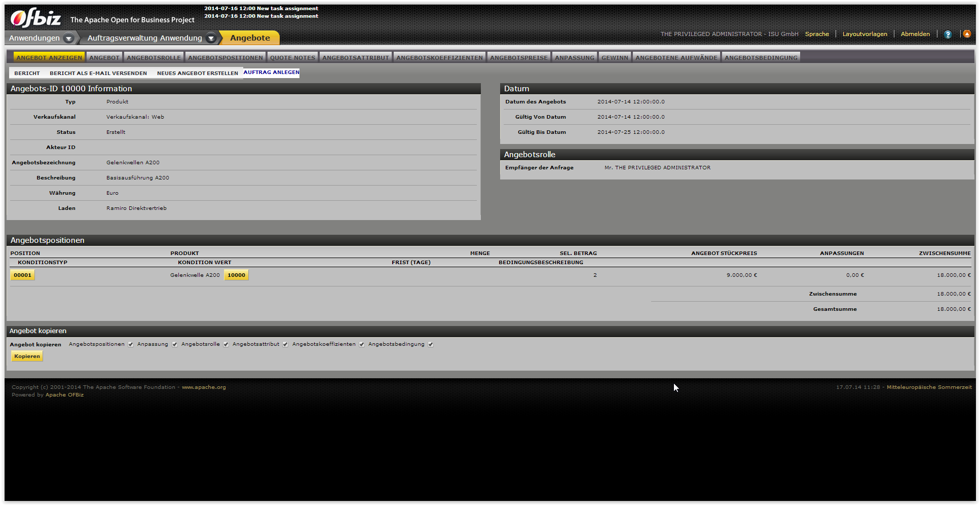The image size is (980, 505).
Task: Open the Gewinn tab
Action: (x=615, y=57)
